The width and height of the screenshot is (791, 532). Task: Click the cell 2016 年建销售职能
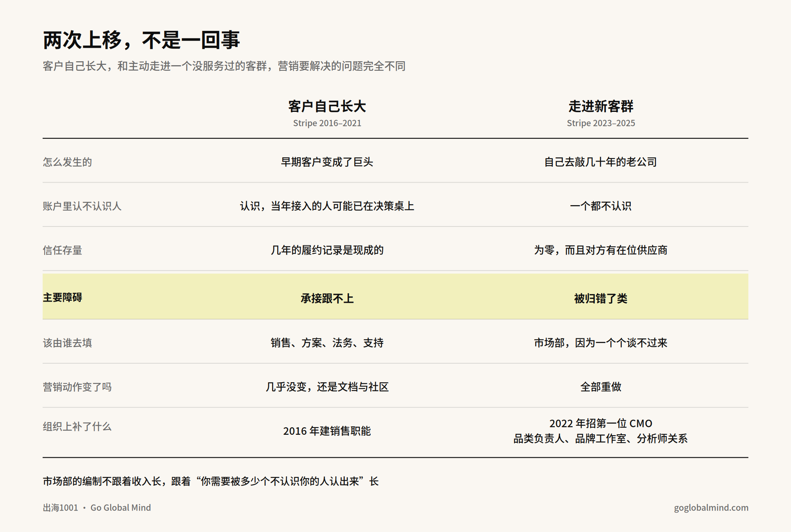click(327, 431)
